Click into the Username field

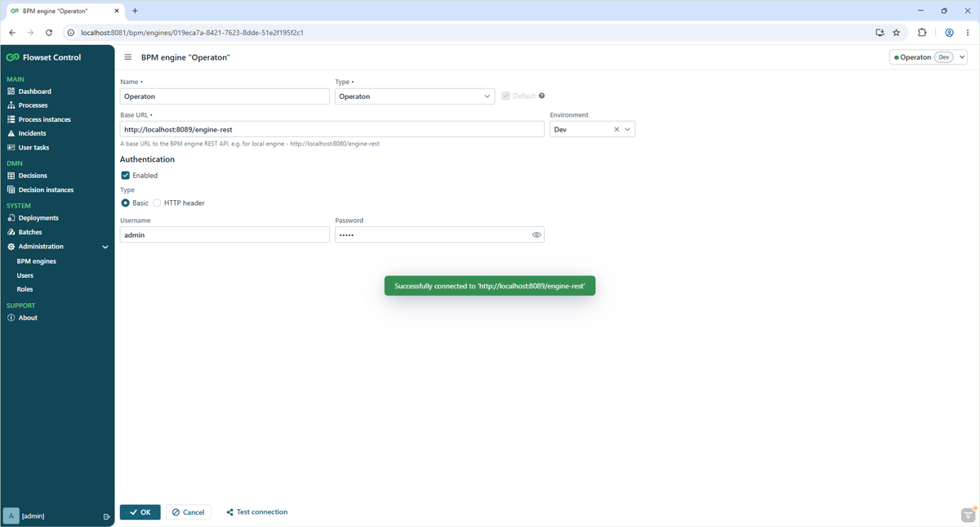[x=225, y=234]
